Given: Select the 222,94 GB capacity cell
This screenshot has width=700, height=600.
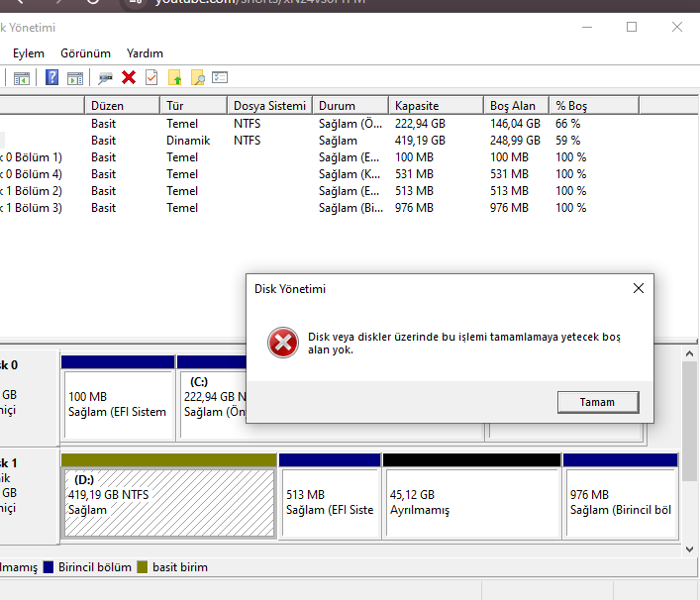Looking at the screenshot, I should (420, 124).
